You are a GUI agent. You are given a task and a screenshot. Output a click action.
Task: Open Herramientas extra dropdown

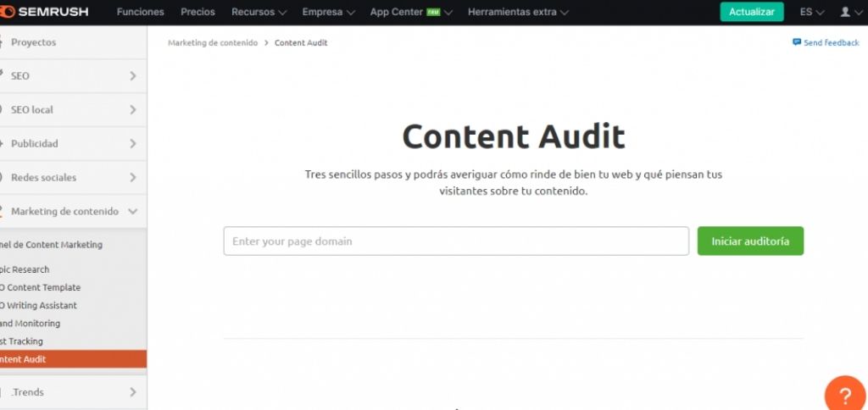[518, 12]
